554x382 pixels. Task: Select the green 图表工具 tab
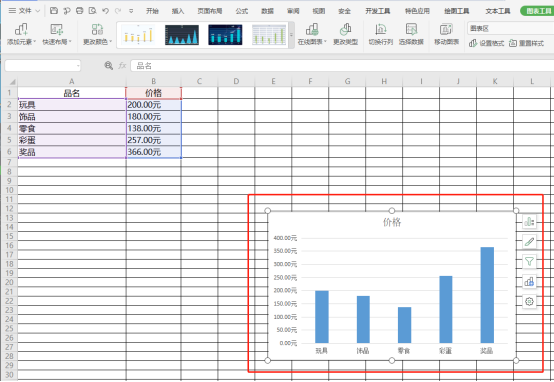(538, 11)
